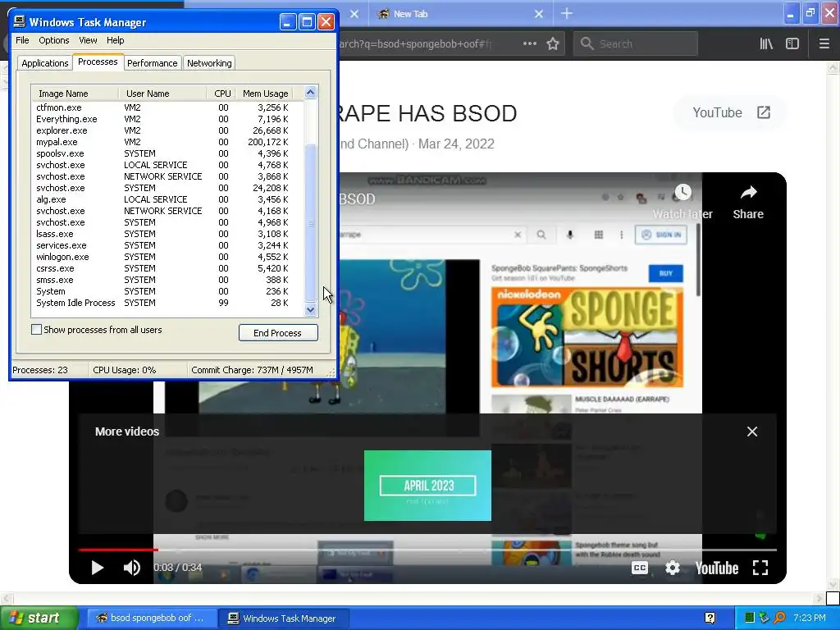Mute the video volume

click(132, 568)
